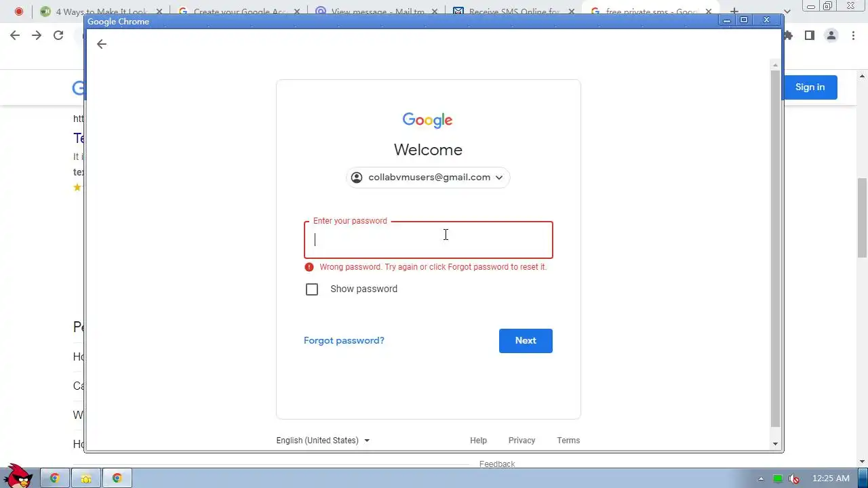Open the Help link in the footer
The height and width of the screenshot is (488, 868).
(x=478, y=441)
